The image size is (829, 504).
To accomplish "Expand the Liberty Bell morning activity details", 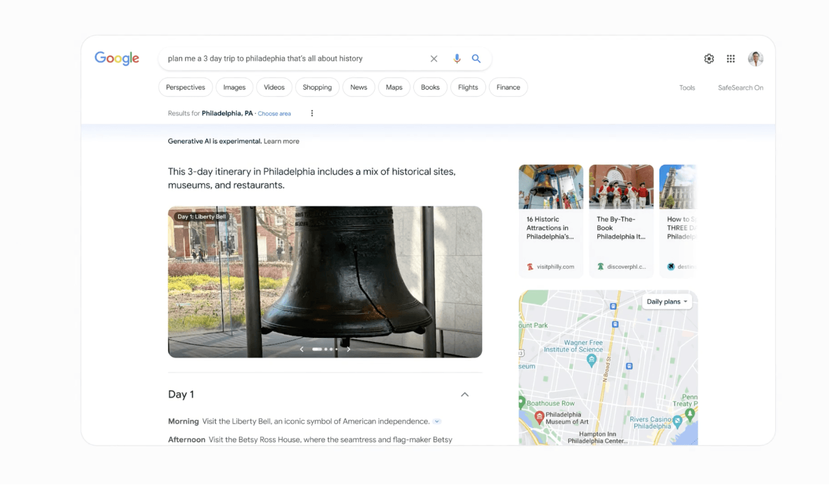I will [x=437, y=421].
